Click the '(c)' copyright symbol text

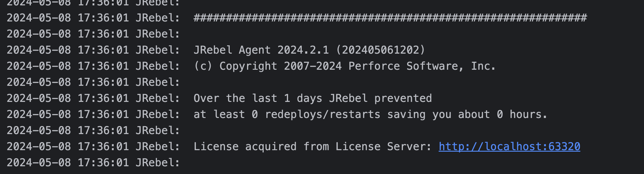[203, 66]
